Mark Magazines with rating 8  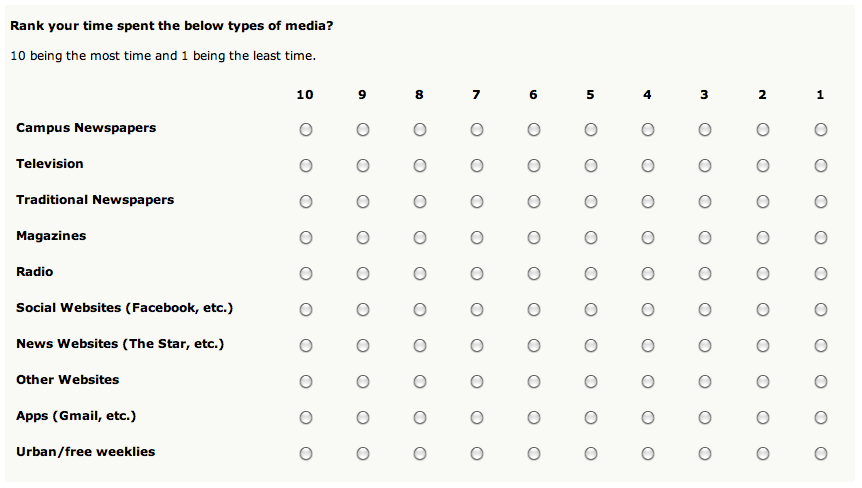(x=420, y=238)
